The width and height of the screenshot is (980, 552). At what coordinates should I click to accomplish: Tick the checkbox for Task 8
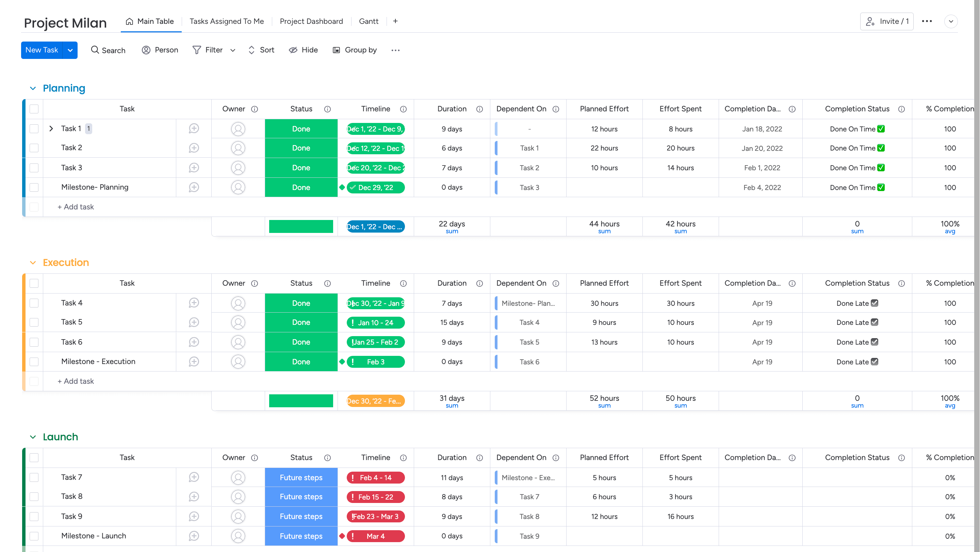pyautogui.click(x=34, y=496)
